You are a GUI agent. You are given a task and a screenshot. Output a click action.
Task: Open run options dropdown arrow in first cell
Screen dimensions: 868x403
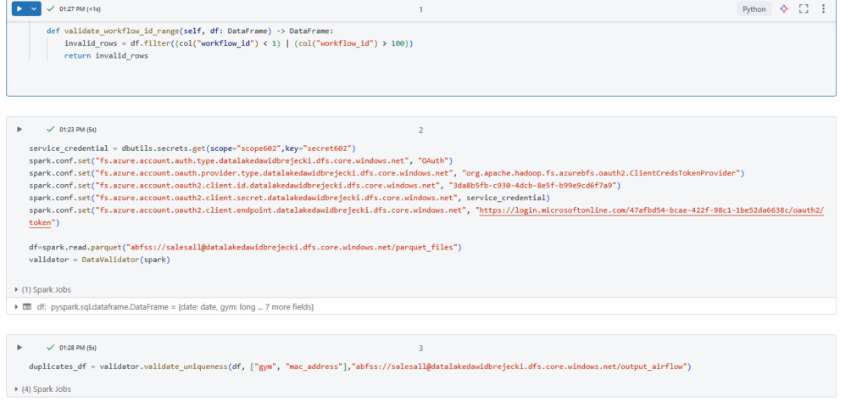[34, 8]
